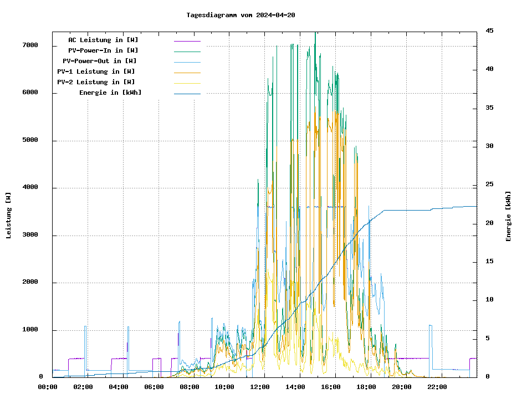Select the 'PV-Power-In in [W]' legend label

pyautogui.click(x=103, y=50)
